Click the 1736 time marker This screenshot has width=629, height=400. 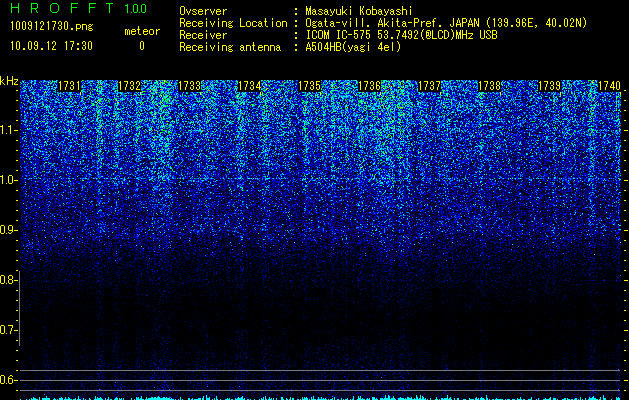pos(369,86)
